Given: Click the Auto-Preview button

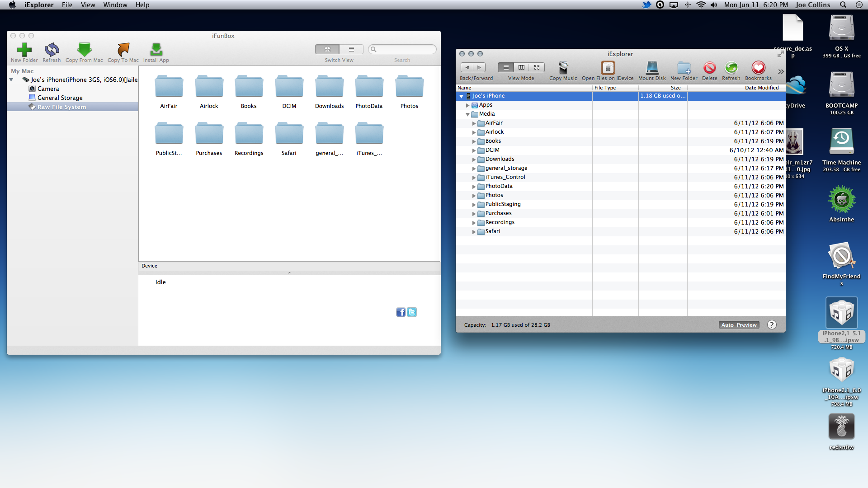Looking at the screenshot, I should click(739, 325).
